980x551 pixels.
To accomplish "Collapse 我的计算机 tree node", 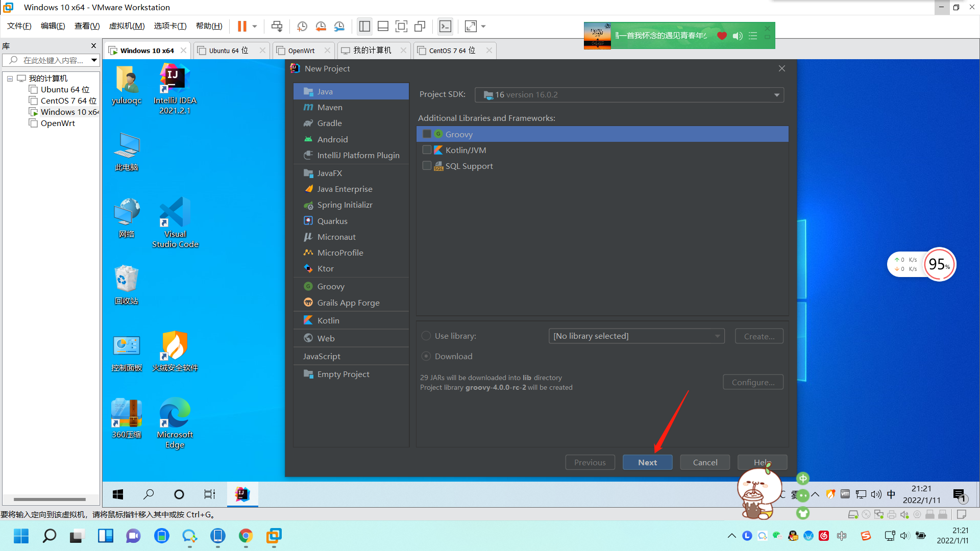I will [x=10, y=79].
